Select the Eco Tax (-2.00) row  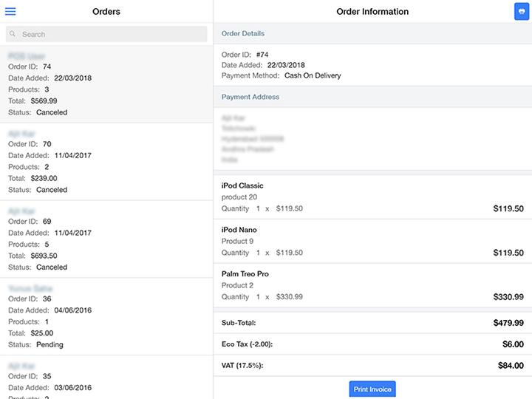pyautogui.click(x=372, y=344)
